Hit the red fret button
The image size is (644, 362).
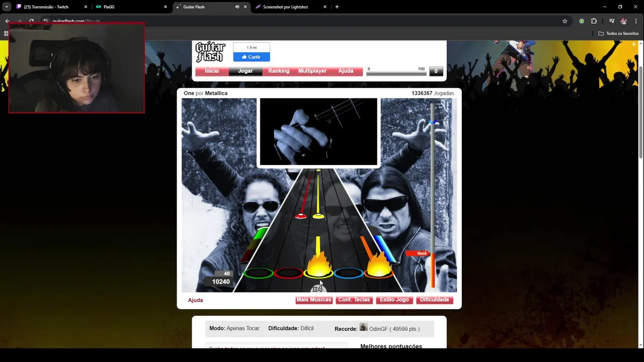tap(288, 273)
